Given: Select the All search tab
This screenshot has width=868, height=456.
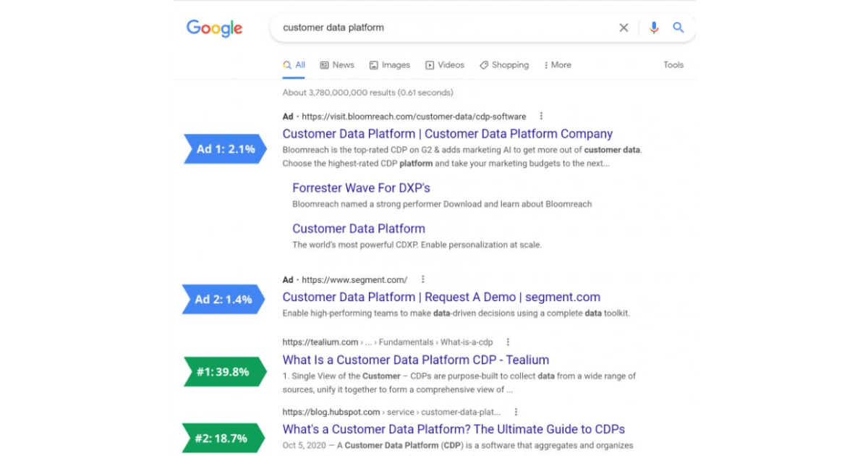Looking at the screenshot, I should (294, 65).
